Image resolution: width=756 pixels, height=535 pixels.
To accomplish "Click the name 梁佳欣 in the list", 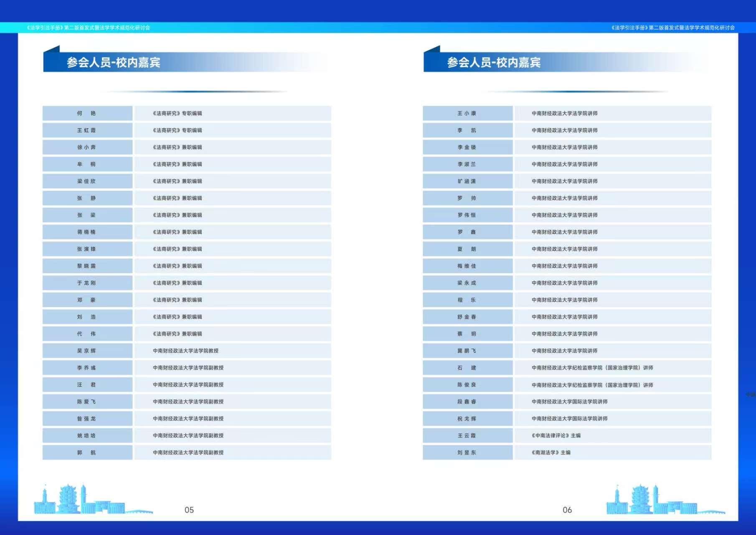I will [86, 181].
